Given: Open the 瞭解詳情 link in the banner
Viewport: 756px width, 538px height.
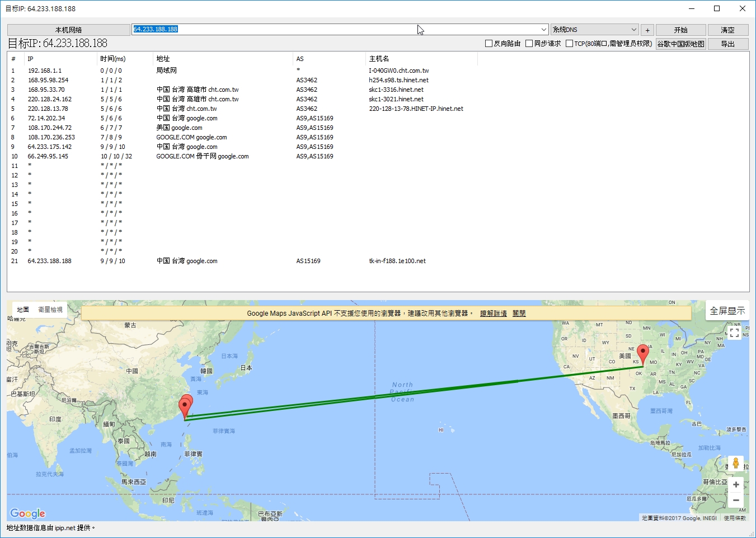Looking at the screenshot, I should coord(493,314).
